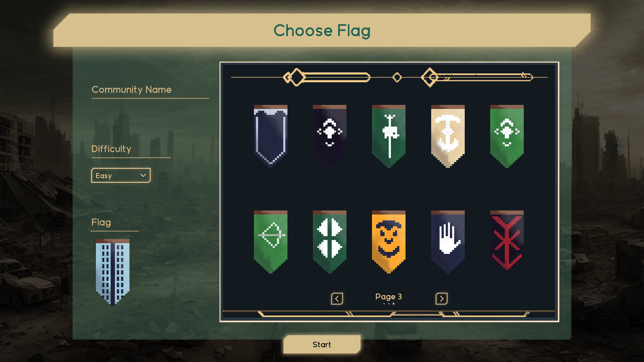Click the selected skyscraper flag preview
This screenshot has width=644, height=362.
(113, 272)
